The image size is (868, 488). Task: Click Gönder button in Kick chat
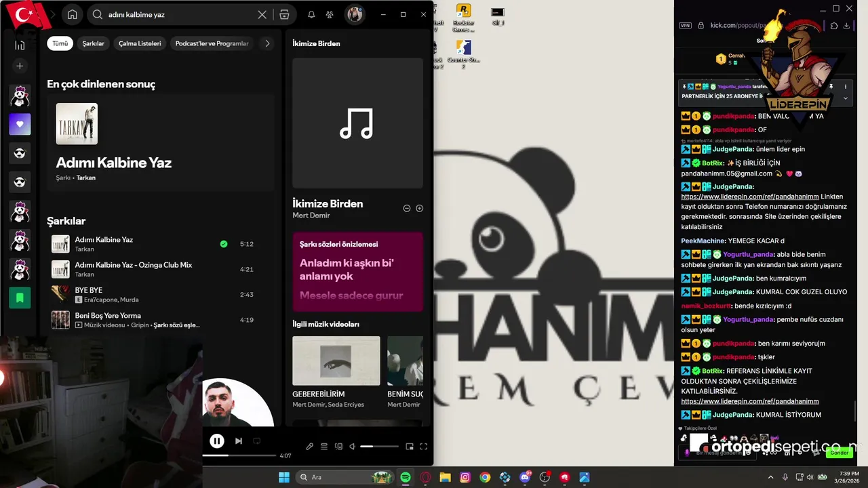(840, 453)
